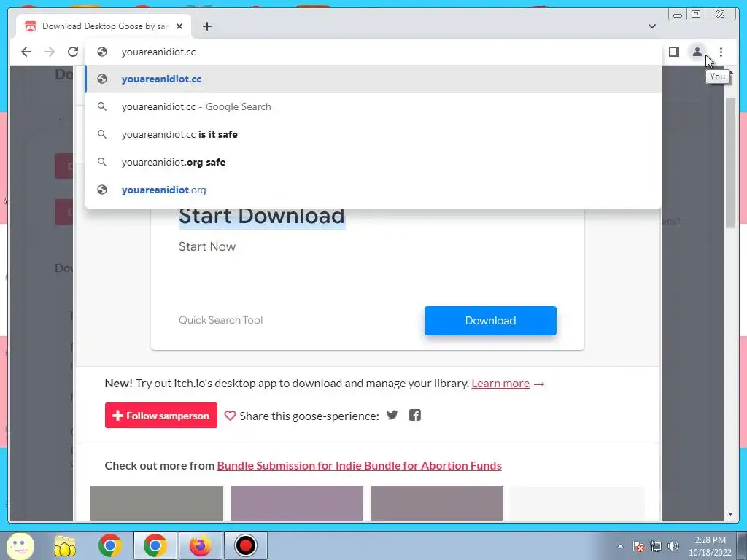The height and width of the screenshot is (560, 747).
Task: Click the Follow samperson button
Action: [x=161, y=415]
